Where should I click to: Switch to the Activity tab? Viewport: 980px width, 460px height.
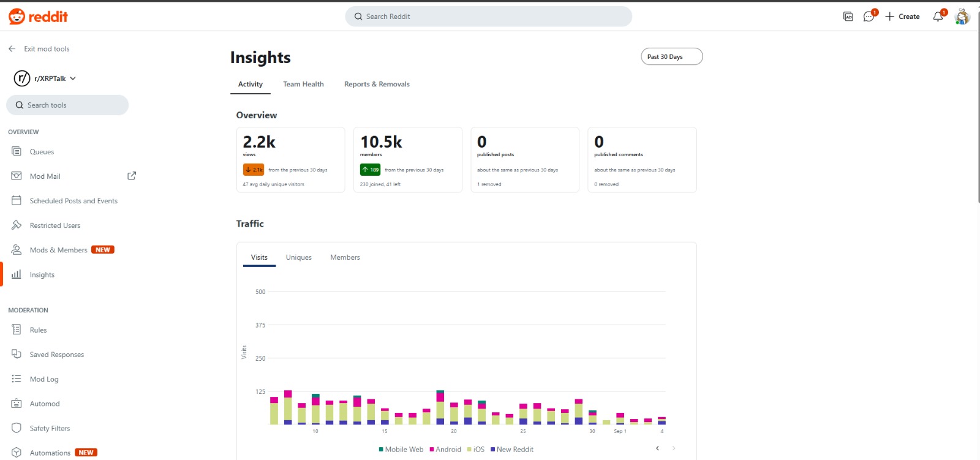(251, 85)
